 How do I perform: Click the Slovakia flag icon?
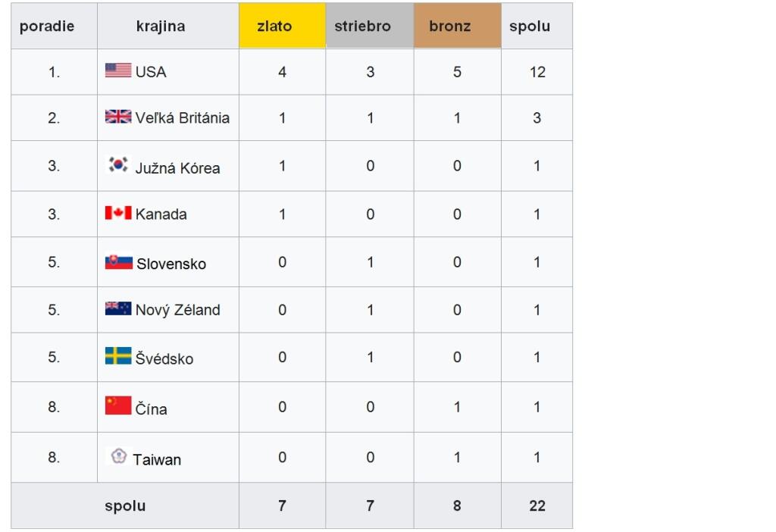[x=119, y=262]
